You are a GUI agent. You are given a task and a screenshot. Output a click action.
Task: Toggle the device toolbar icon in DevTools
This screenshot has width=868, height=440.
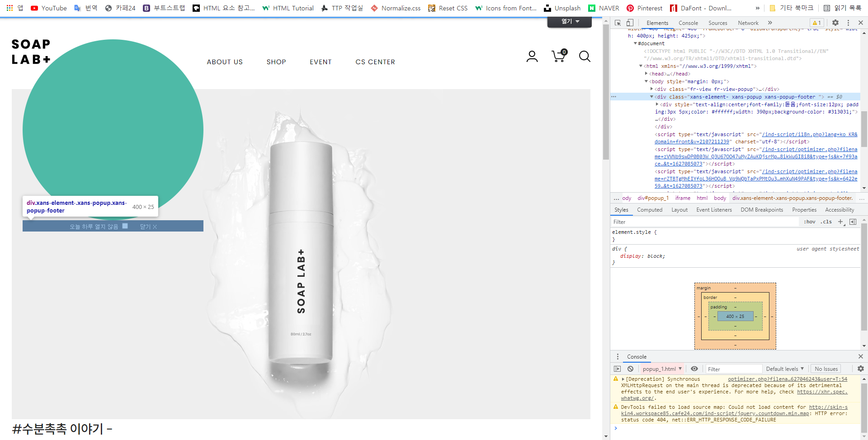[630, 23]
